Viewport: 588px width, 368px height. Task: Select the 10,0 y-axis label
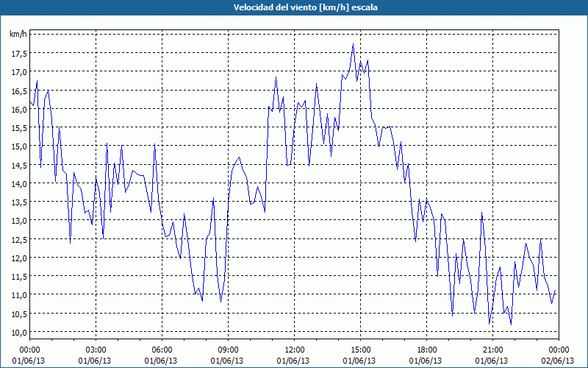point(19,332)
